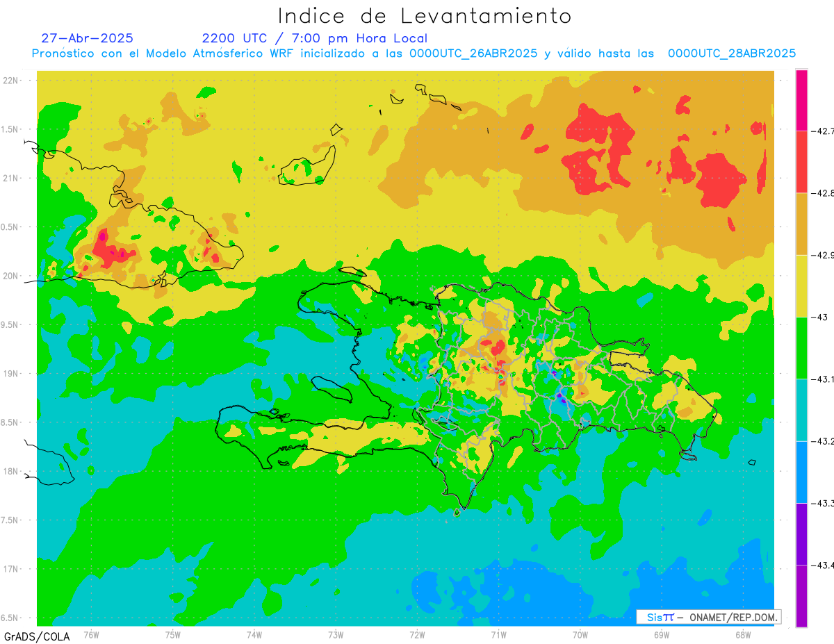
Task: Click the '-43.1' colorbar value
Action: pyautogui.click(x=823, y=379)
